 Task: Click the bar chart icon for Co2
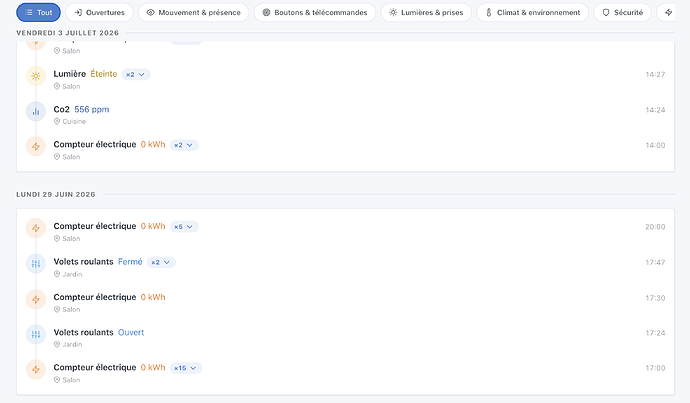tap(36, 111)
